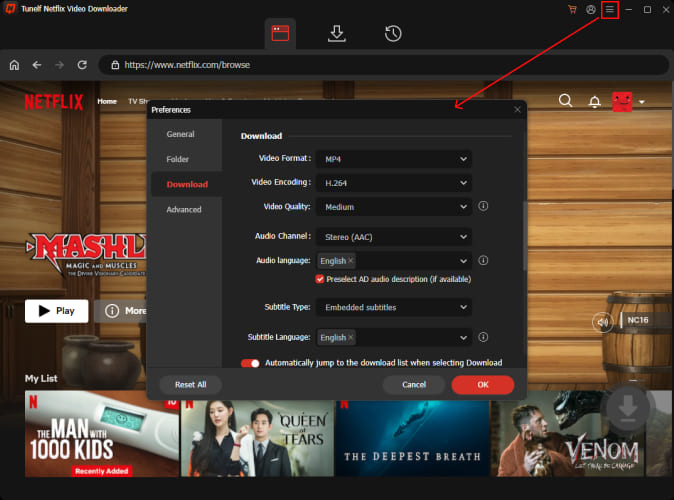Expand the Subtitle Type dropdown

tap(394, 307)
